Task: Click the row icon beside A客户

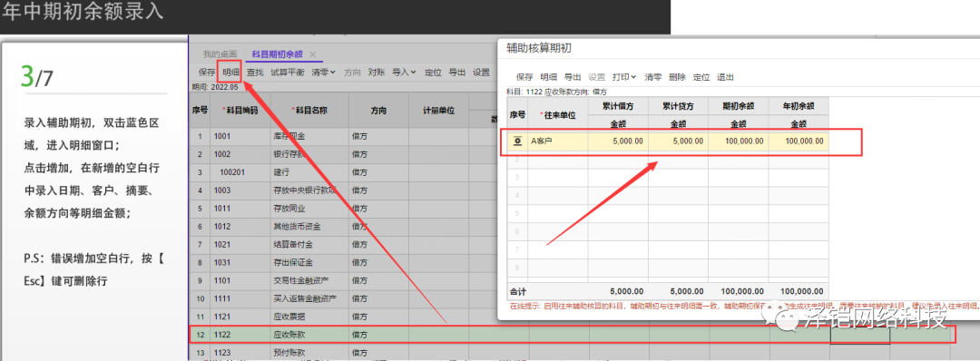Action: click(x=517, y=141)
